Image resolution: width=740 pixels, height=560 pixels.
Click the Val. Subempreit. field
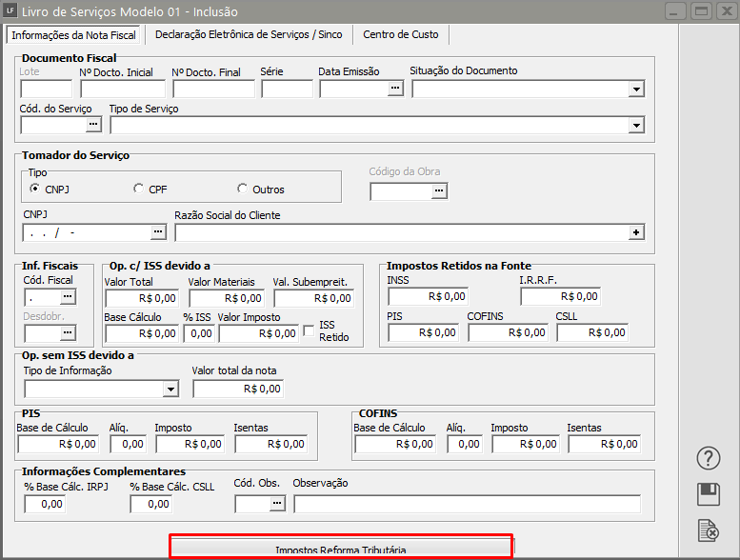[x=314, y=298]
